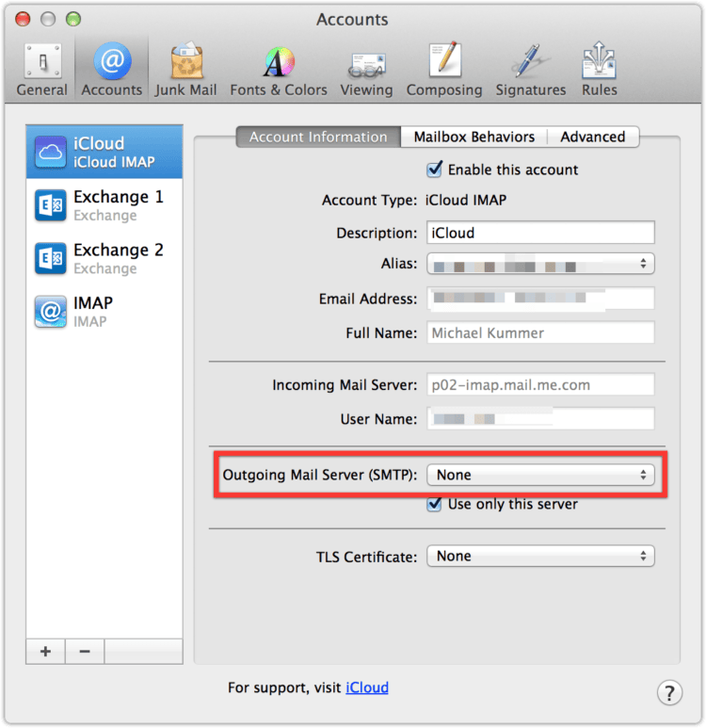Open Junk Mail preferences
Viewport: 706px width, 728px height.
[x=185, y=70]
